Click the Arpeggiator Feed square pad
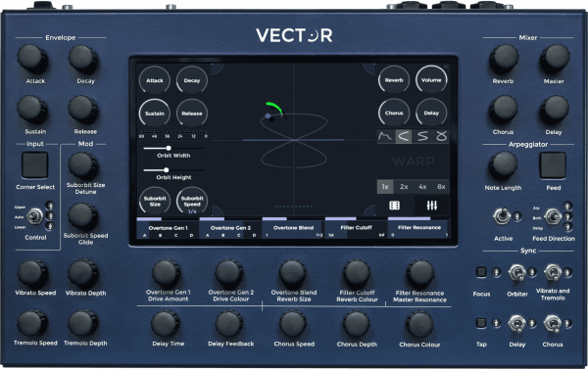 [553, 165]
